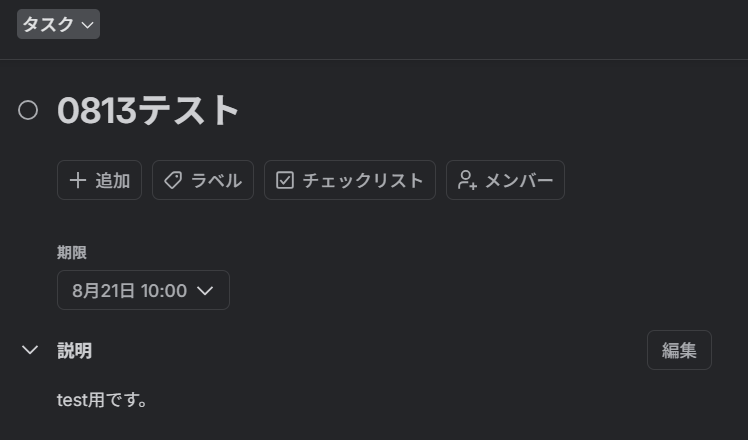748x440 pixels.
Task: Click the description text test用です。
Action: point(102,400)
